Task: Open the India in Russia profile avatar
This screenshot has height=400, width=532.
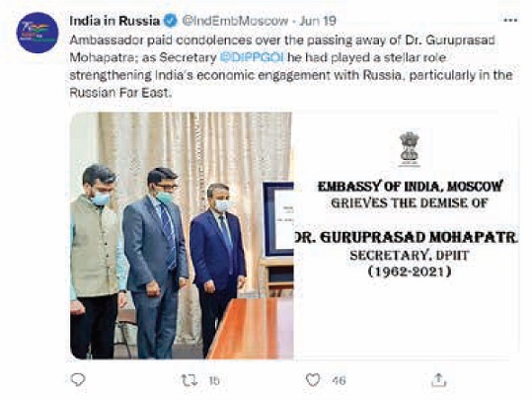Action: click(38, 33)
